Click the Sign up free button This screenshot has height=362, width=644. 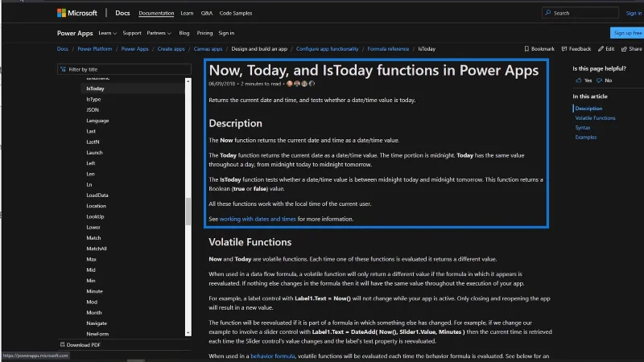tap(627, 33)
